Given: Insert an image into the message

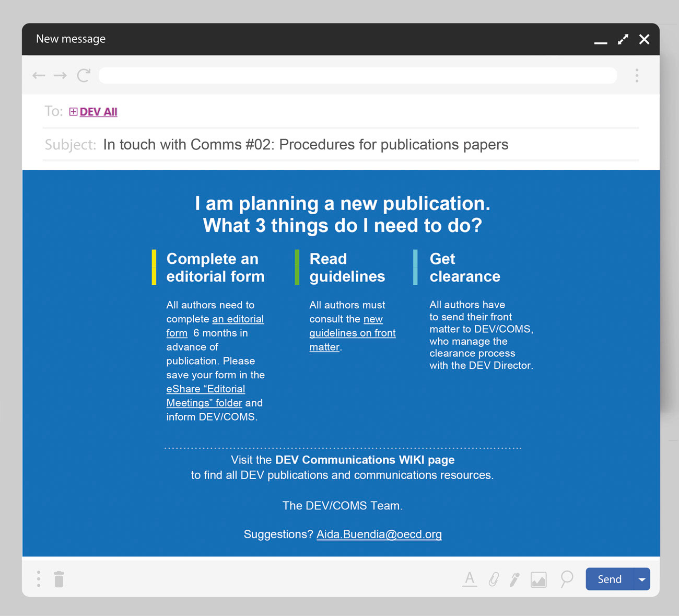Looking at the screenshot, I should coord(538,579).
